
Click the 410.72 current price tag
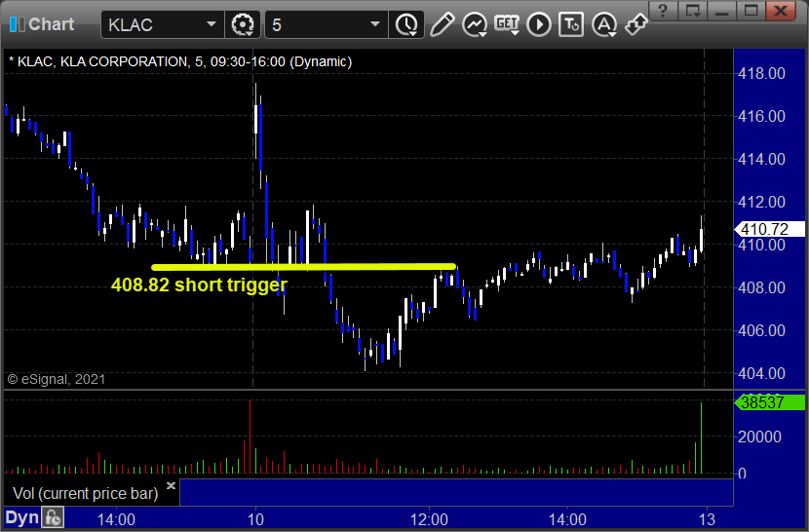coord(769,229)
